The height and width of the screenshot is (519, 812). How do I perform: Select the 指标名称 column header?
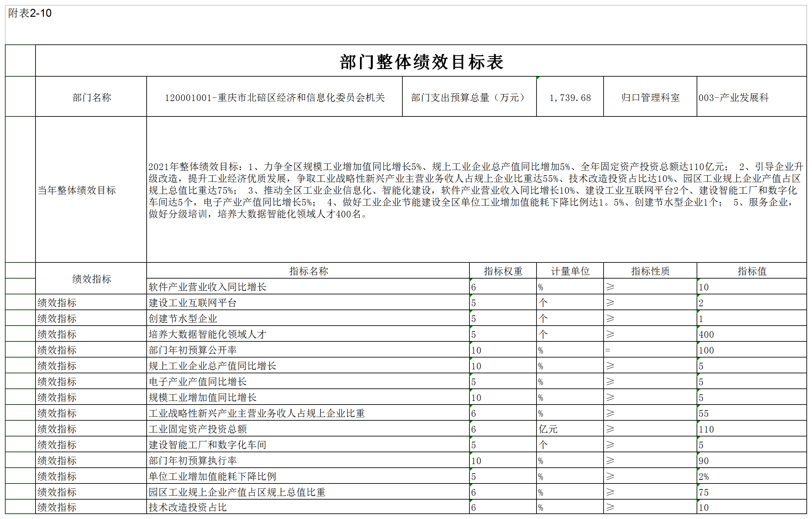(x=308, y=271)
